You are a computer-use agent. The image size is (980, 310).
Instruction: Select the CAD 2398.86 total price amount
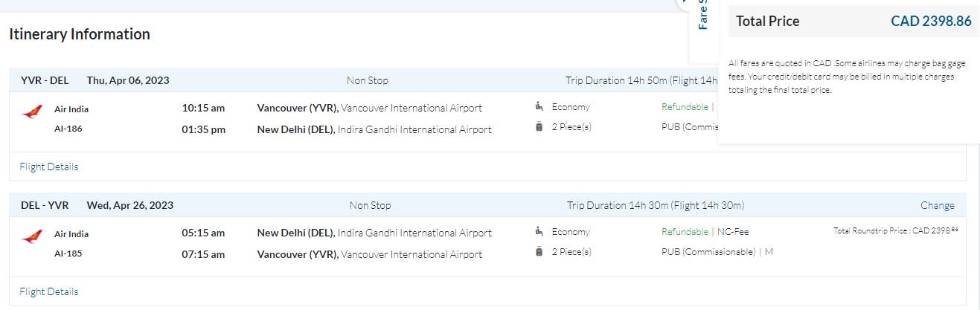tap(931, 22)
